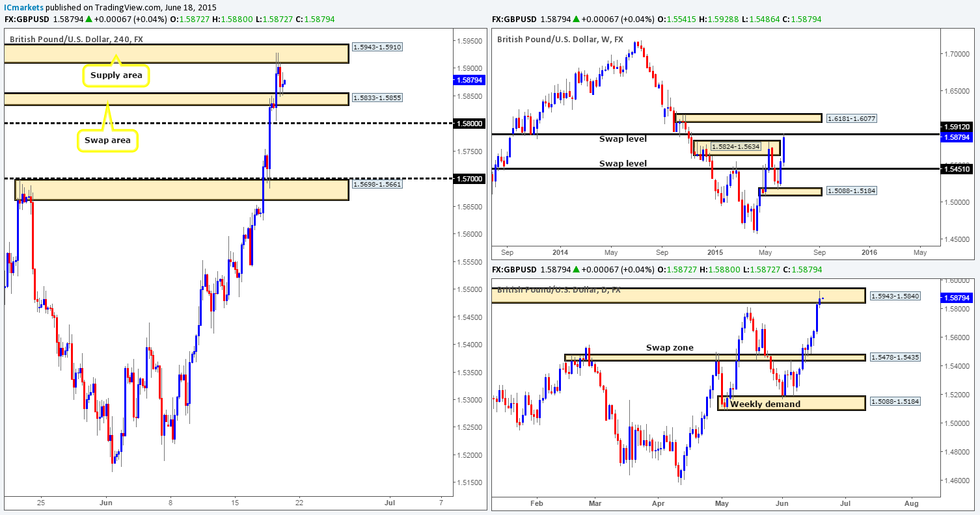Click the 'British Pound/U.S. Dollar, 240, FX' title

pyautogui.click(x=77, y=40)
